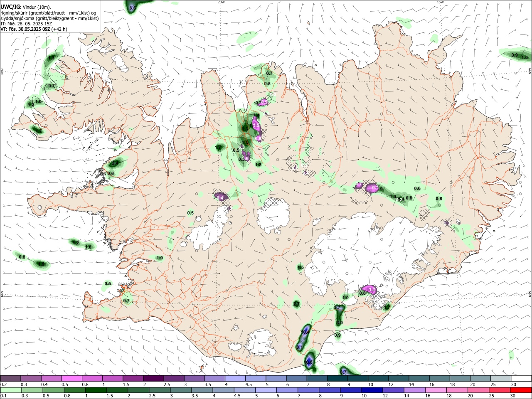Click the palest green swatch in the rain legend
532x399 pixels.
point(11,390)
